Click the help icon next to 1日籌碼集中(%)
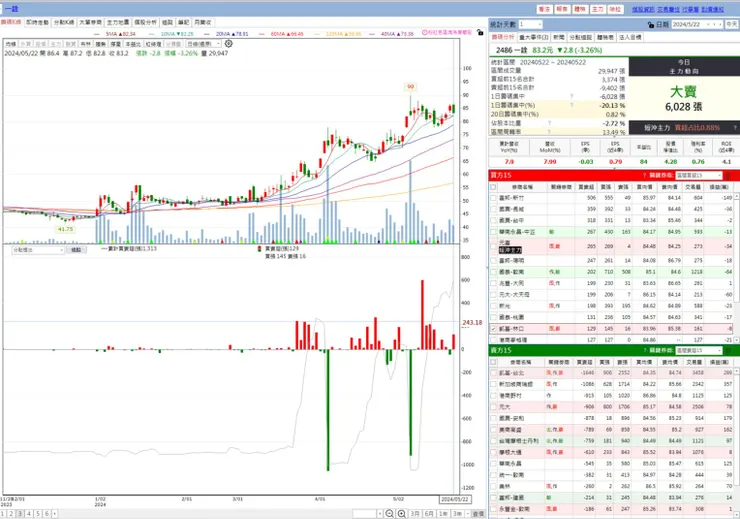Screen dimensions: 740x519 (x=572, y=105)
